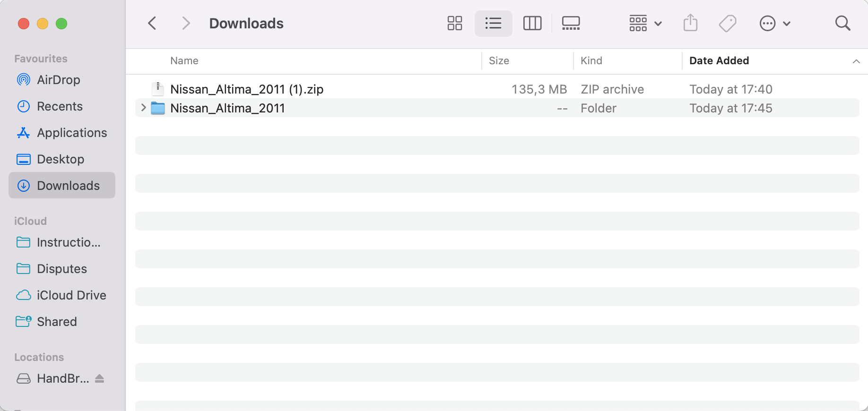Switch to gallery view
This screenshot has width=868, height=411.
pos(571,23)
